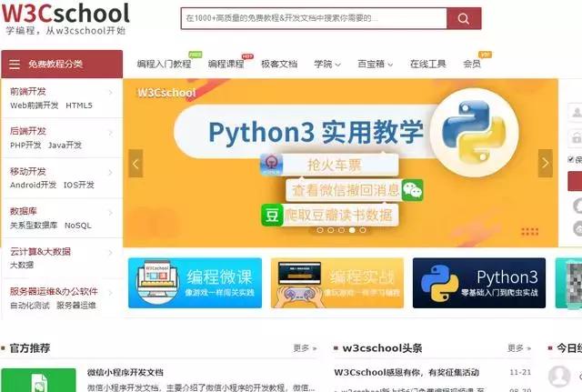Open the NoSQL link
The width and height of the screenshot is (582, 392).
78,226
